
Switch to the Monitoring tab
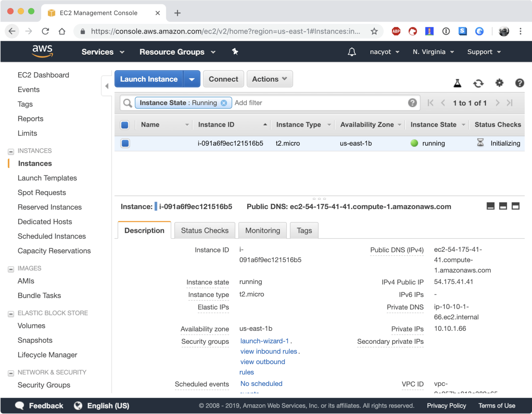click(262, 230)
